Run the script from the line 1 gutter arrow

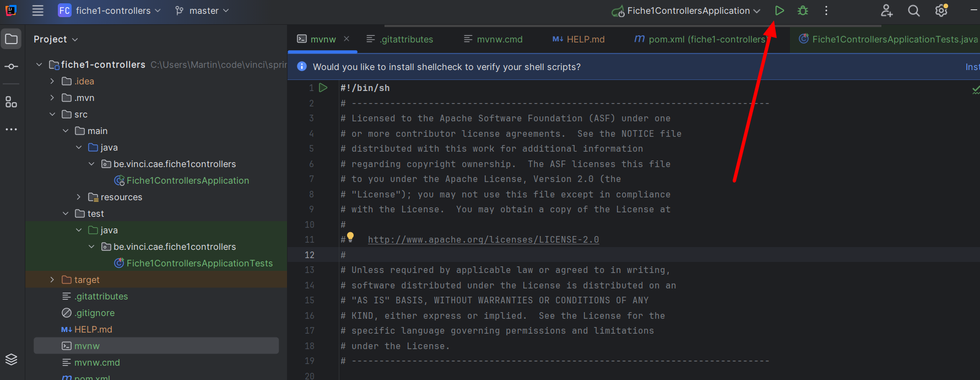pos(323,88)
